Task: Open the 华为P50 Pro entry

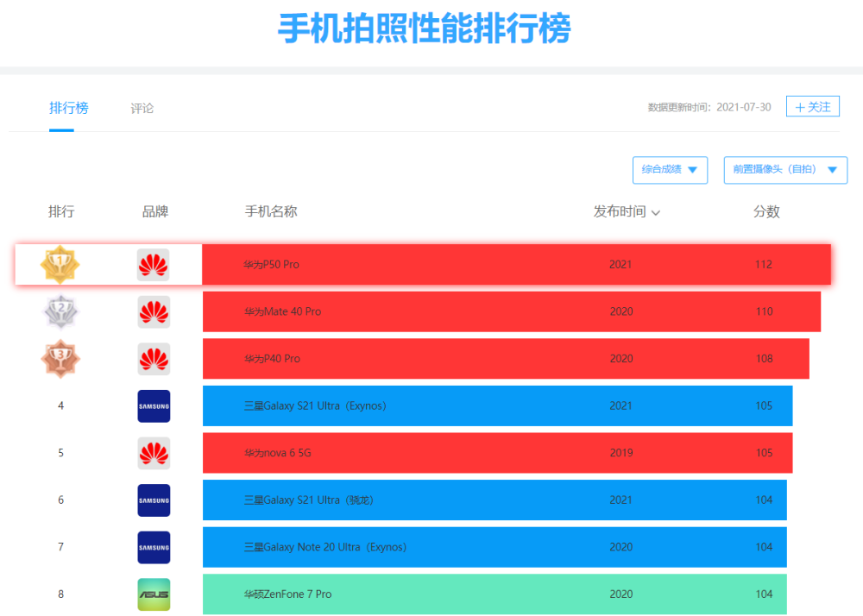Action: click(516, 265)
